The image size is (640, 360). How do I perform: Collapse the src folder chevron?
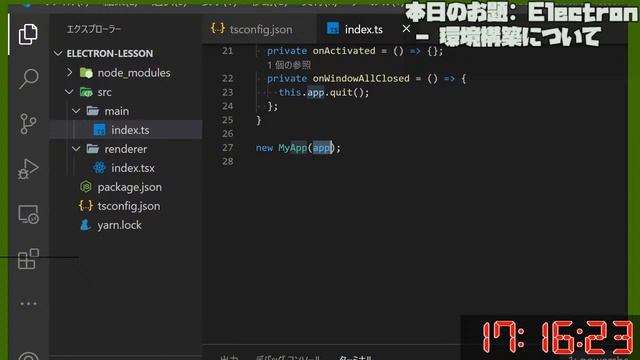[69, 92]
